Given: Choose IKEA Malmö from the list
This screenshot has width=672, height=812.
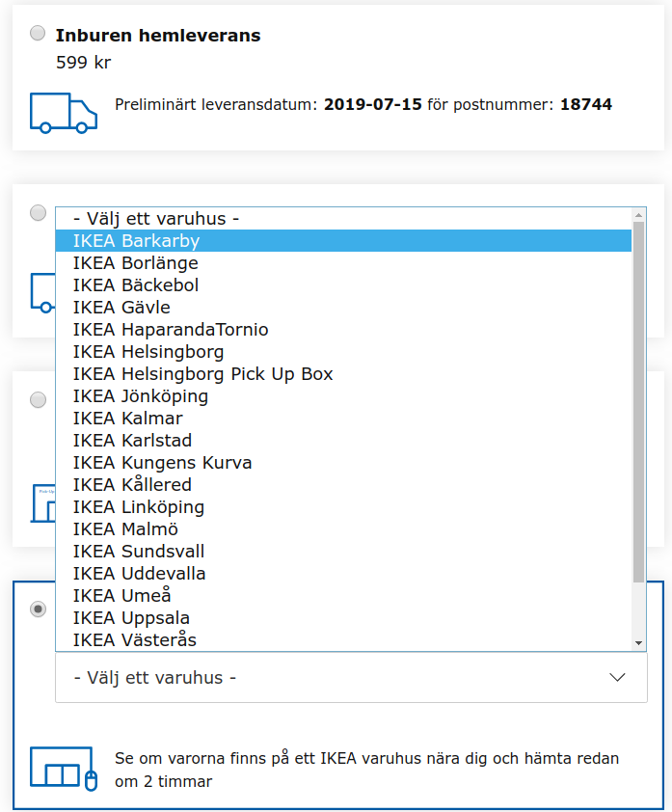Looking at the screenshot, I should click(x=343, y=529).
